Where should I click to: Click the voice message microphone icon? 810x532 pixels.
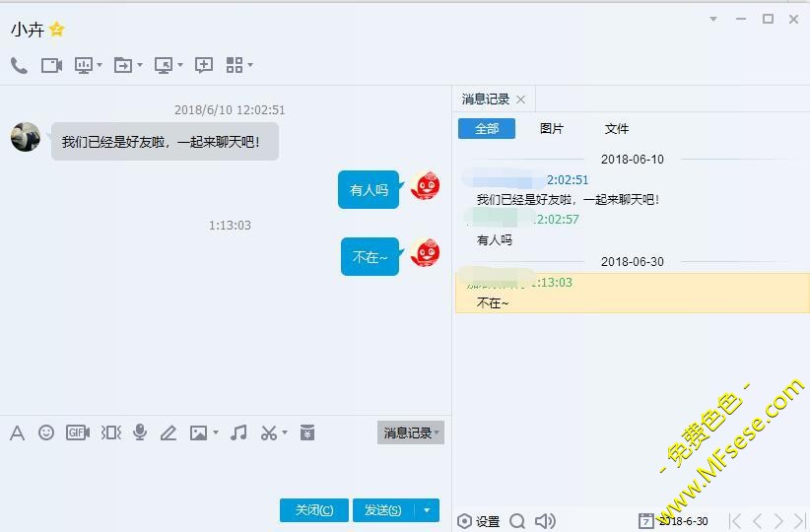(140, 432)
